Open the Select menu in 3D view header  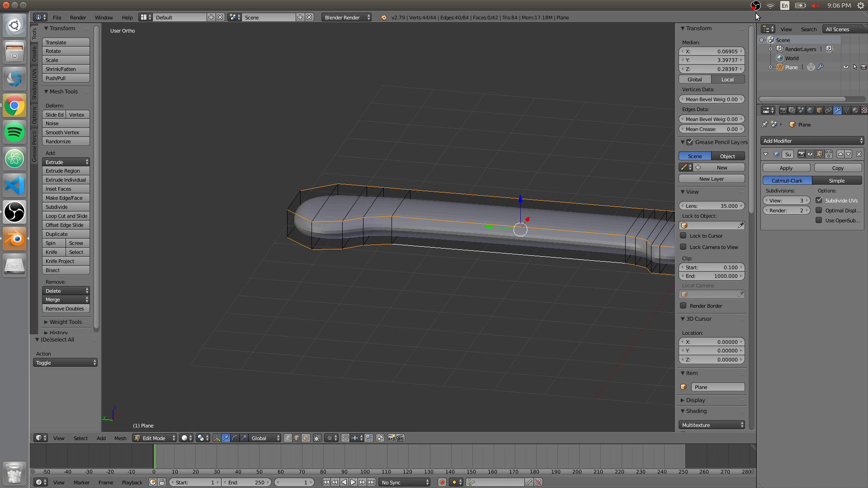tap(80, 438)
